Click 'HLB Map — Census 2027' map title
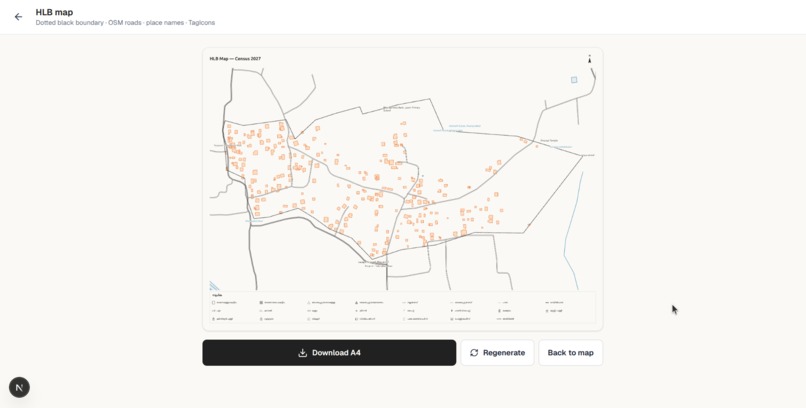Image resolution: width=806 pixels, height=408 pixels. pyautogui.click(x=235, y=59)
